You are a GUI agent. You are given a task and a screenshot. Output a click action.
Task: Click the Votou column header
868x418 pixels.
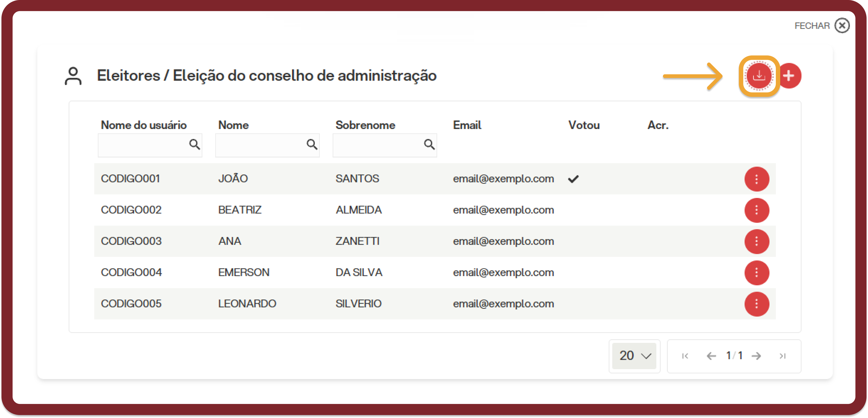click(584, 125)
